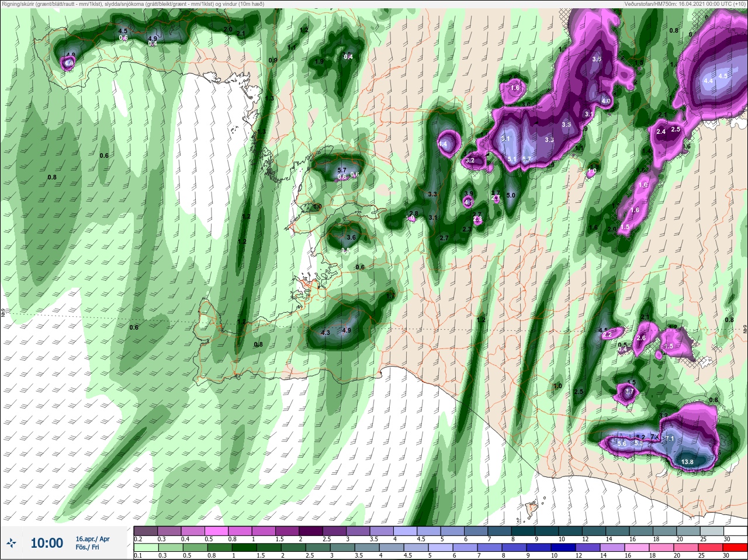The height and width of the screenshot is (560, 748).
Task: Click the 10:00 forecast time display
Action: [x=47, y=543]
